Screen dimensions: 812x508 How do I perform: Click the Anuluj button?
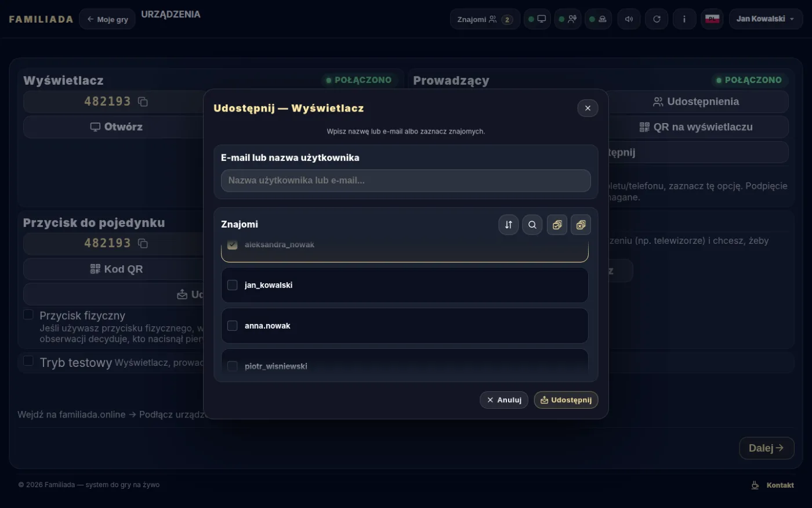[x=504, y=400]
